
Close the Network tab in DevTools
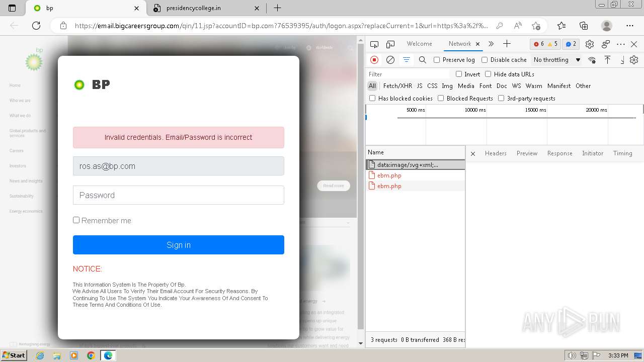point(477,44)
